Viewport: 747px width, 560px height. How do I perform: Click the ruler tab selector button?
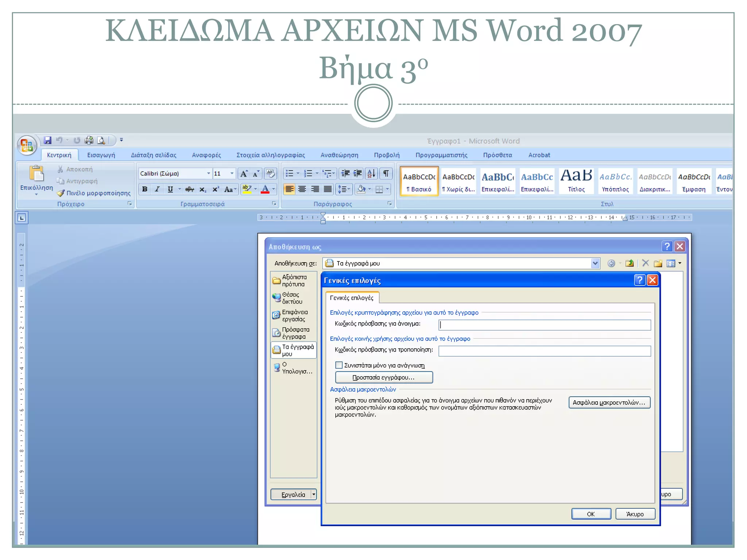22,218
